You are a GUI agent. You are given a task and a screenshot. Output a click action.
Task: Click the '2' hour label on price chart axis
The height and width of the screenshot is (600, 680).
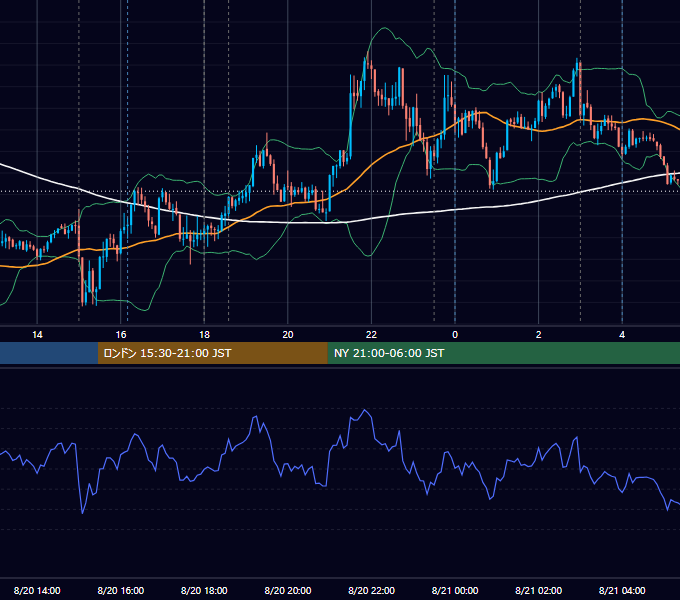pyautogui.click(x=538, y=335)
